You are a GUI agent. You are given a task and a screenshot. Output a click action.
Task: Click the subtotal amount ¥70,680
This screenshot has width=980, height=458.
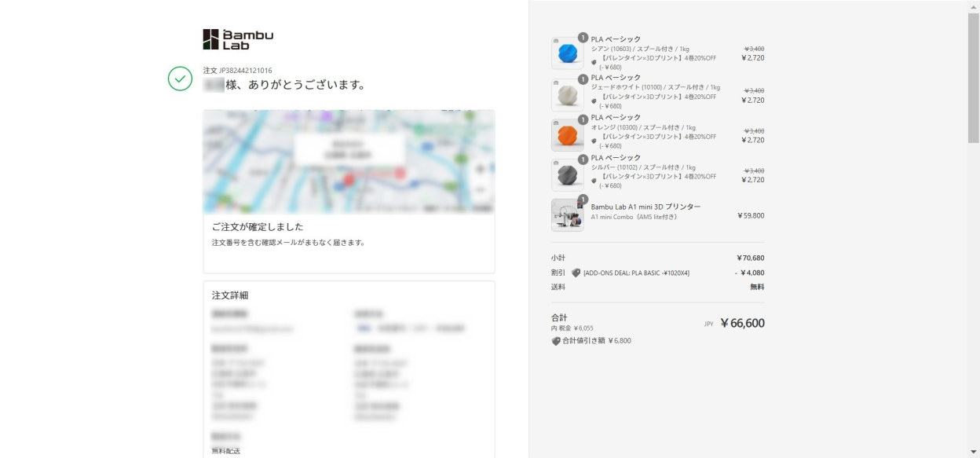(751, 258)
